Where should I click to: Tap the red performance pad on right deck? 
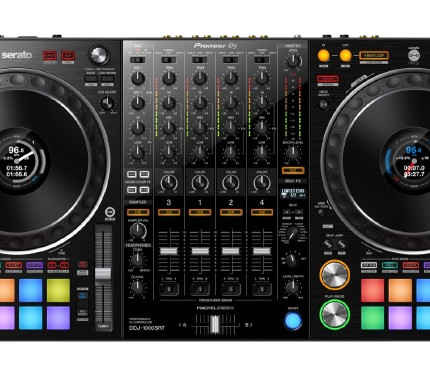pos(372,290)
